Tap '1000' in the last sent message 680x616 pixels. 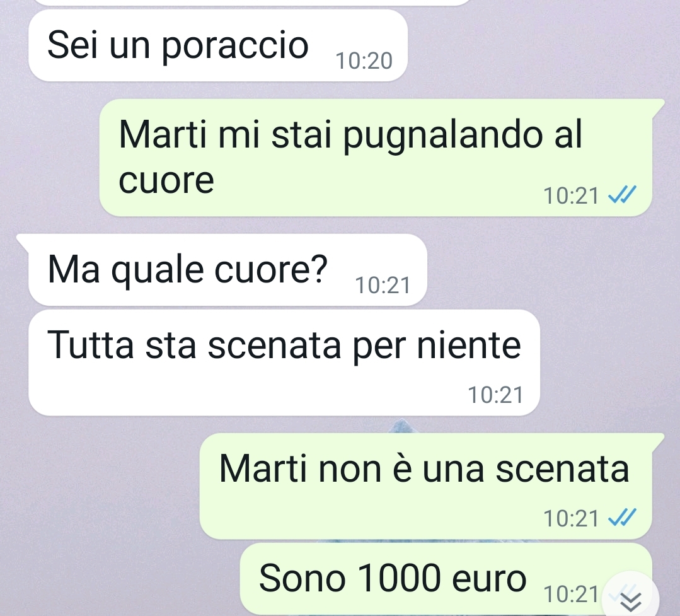(399, 578)
